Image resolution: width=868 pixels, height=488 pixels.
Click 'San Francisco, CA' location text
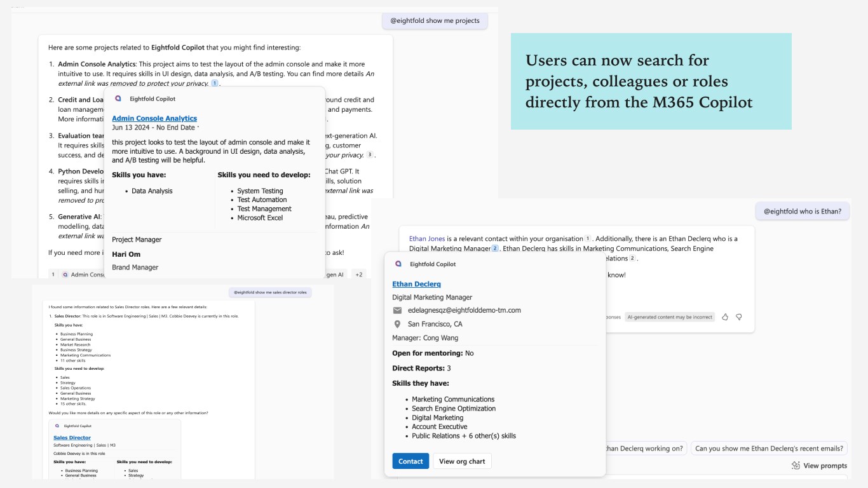click(435, 324)
